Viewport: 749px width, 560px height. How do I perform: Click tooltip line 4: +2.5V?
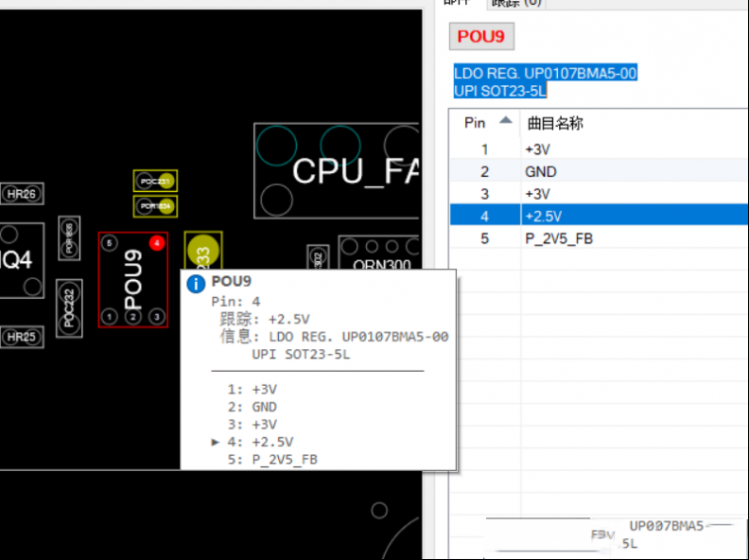[260, 442]
